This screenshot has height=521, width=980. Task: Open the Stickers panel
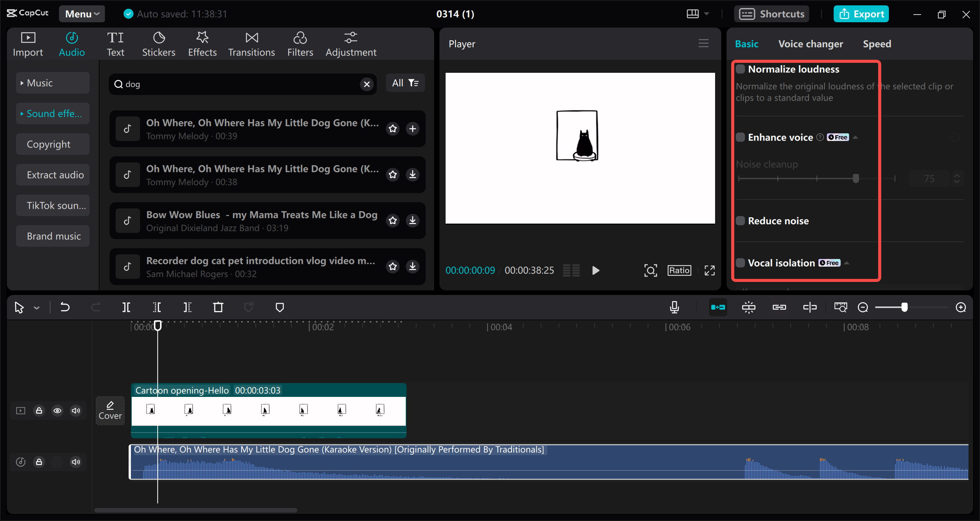pos(158,43)
